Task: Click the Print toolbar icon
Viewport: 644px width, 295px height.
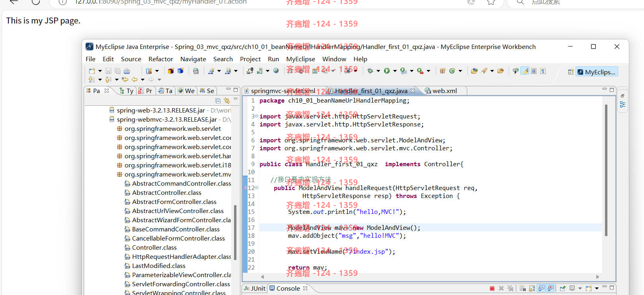Action: click(x=127, y=71)
